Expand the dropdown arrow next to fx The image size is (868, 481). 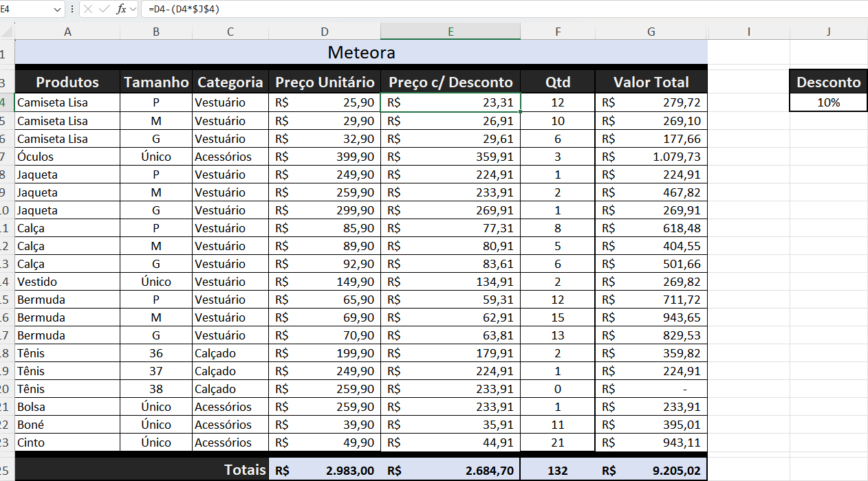[x=133, y=9]
